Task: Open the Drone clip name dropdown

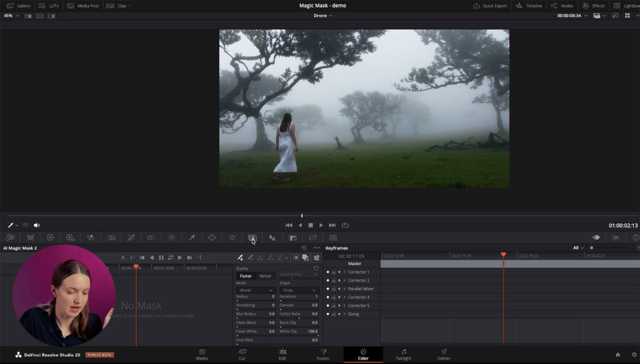Action: pyautogui.click(x=322, y=16)
